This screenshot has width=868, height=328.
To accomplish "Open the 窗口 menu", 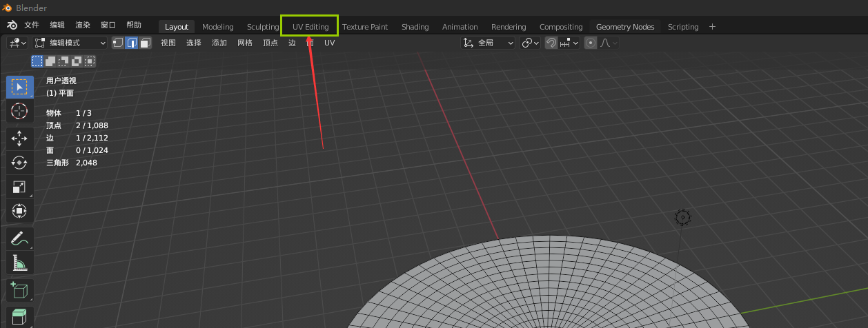I will pos(108,25).
